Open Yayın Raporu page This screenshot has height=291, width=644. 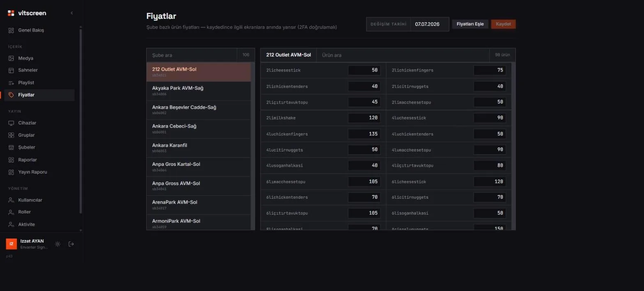[39, 172]
